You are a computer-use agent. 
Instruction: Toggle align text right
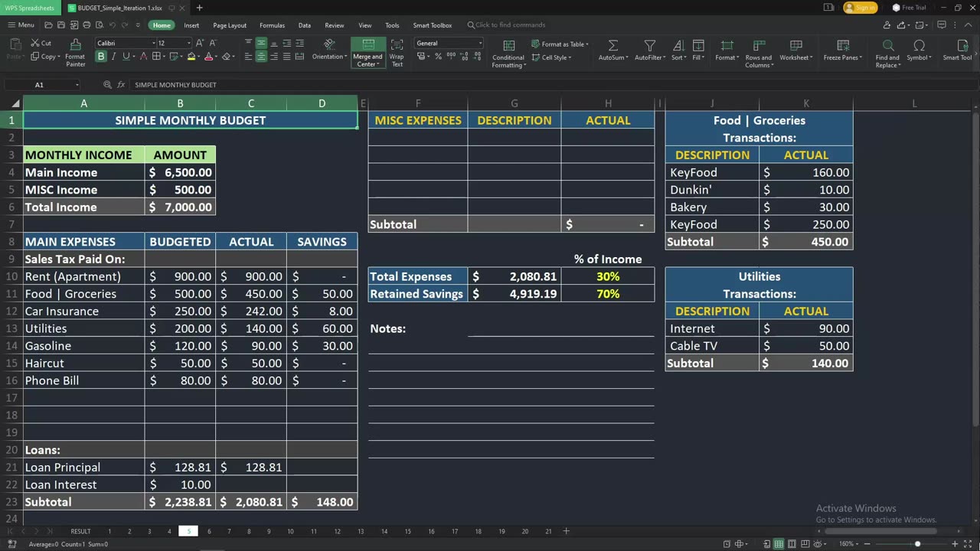[274, 57]
